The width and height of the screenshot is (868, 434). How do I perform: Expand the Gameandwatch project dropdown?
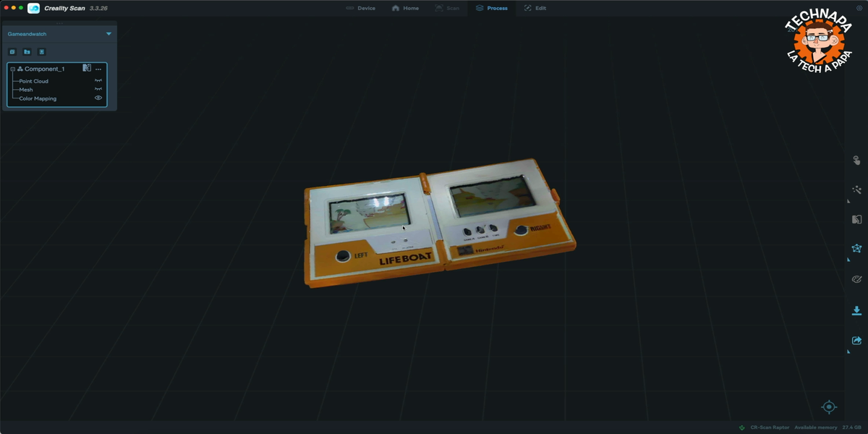point(109,34)
